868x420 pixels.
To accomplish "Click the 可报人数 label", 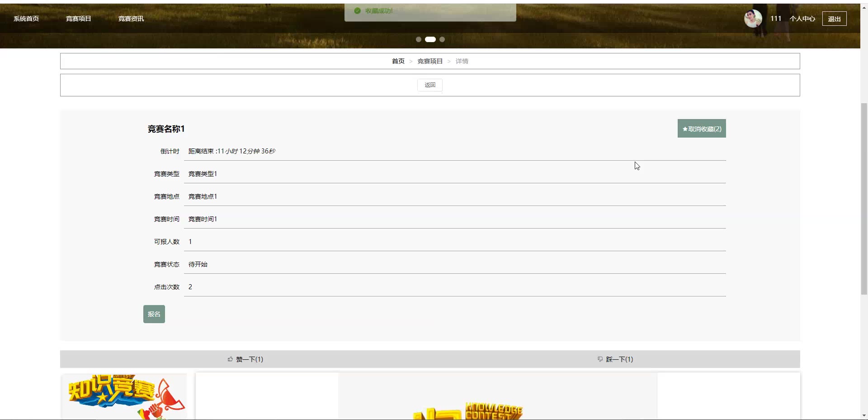I will pos(167,242).
